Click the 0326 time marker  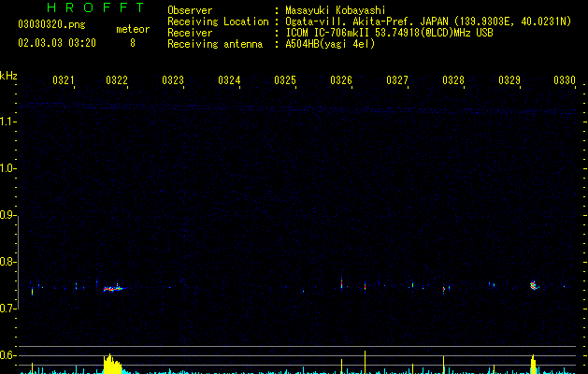(x=341, y=80)
